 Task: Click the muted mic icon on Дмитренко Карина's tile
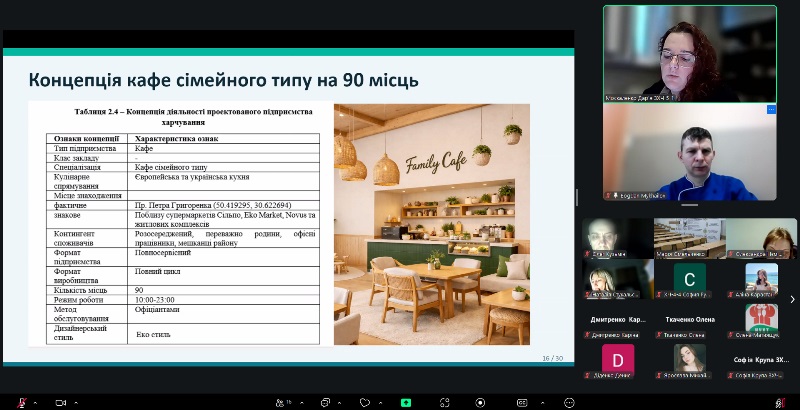pyautogui.click(x=588, y=335)
